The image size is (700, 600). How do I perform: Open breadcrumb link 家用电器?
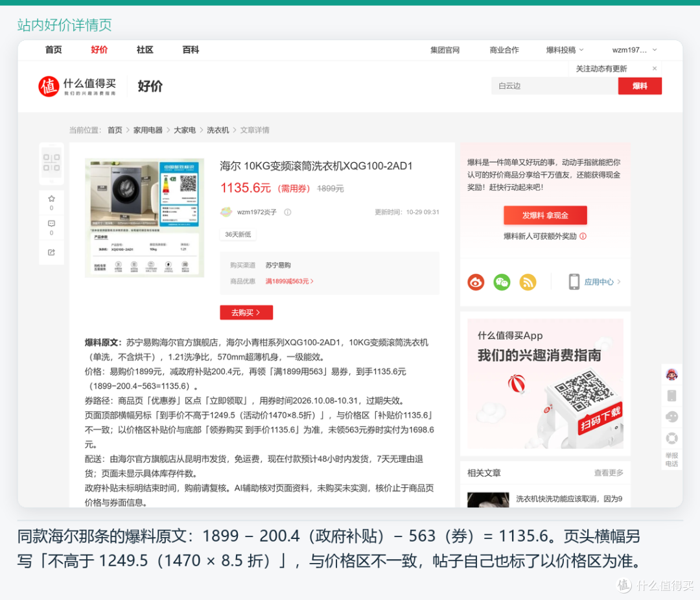tap(148, 130)
